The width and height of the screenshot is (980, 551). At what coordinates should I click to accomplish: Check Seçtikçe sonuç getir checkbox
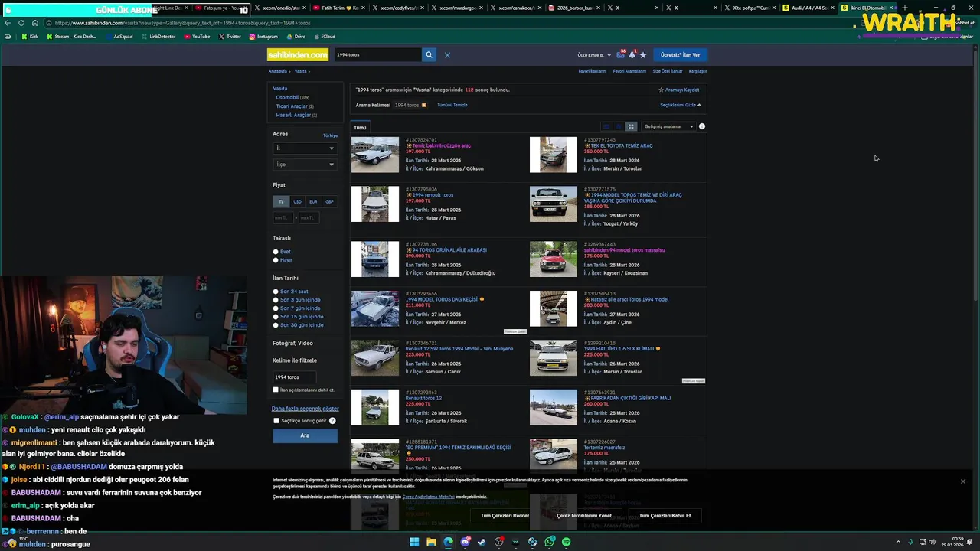[276, 421]
